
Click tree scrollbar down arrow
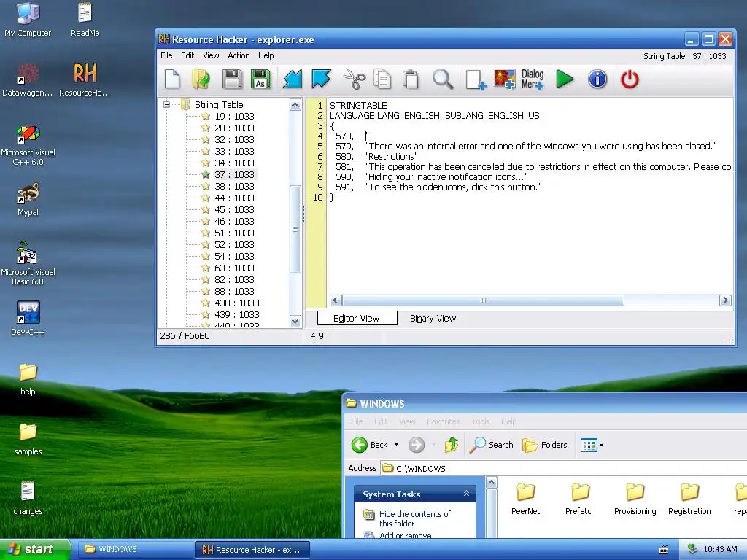295,322
